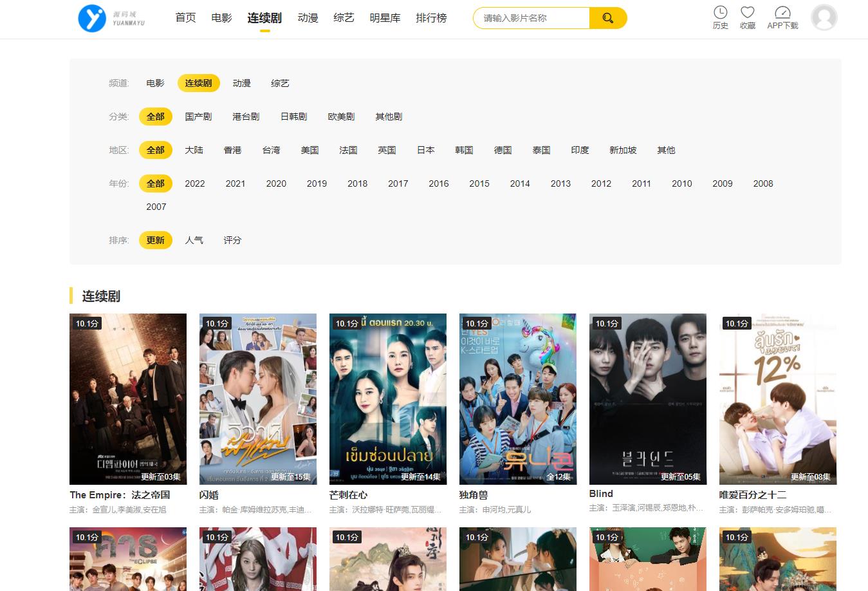Open 明星库 navigation tab
Screen dimensions: 868x591
(x=385, y=18)
